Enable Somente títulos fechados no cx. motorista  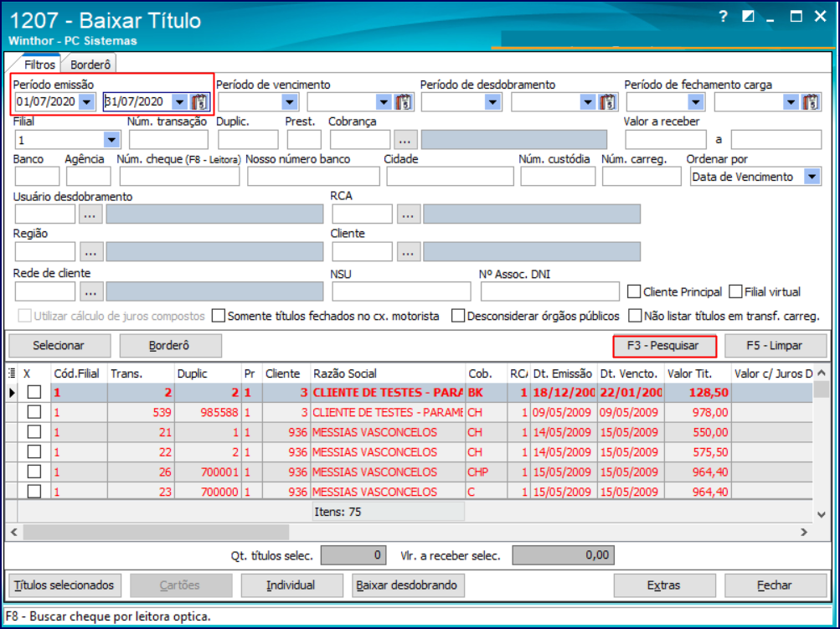pyautogui.click(x=219, y=316)
